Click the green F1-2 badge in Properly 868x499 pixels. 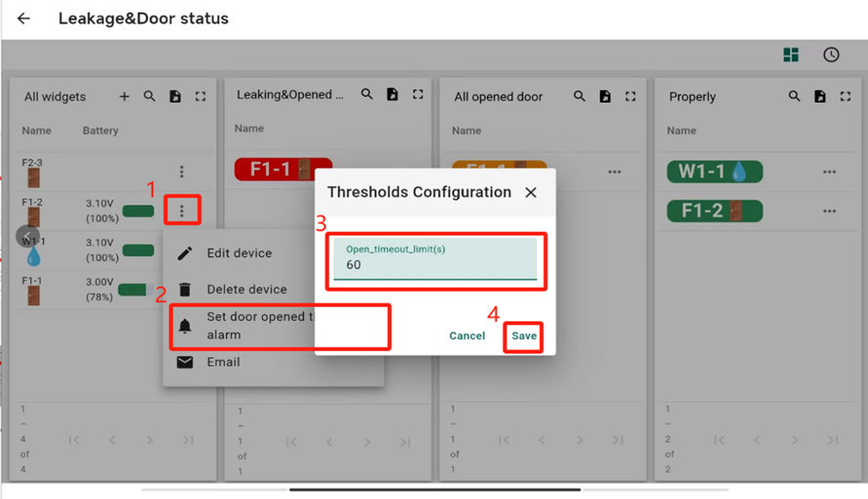click(715, 210)
